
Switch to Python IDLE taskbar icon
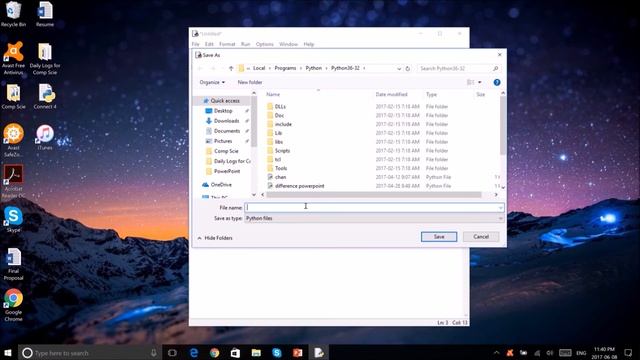click(319, 353)
